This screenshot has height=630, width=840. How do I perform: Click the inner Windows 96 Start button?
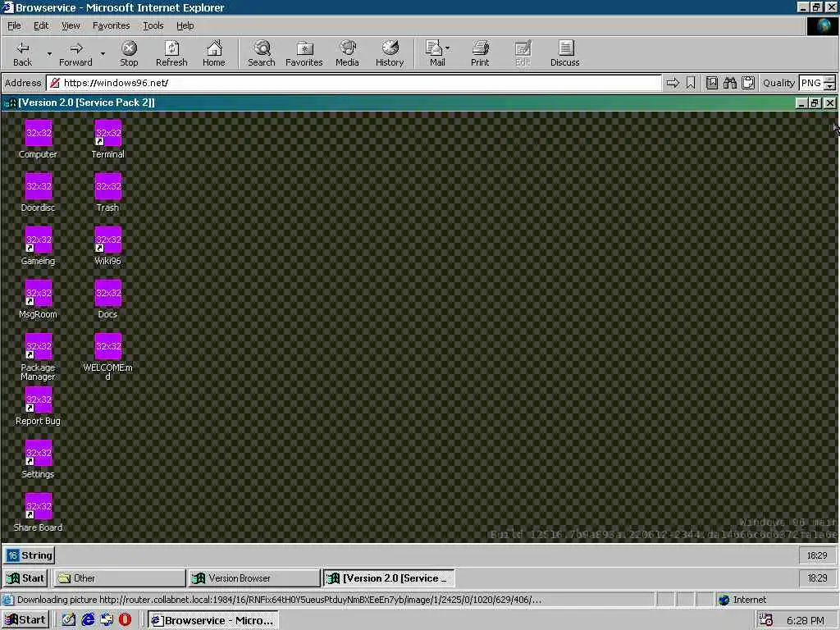click(x=25, y=578)
